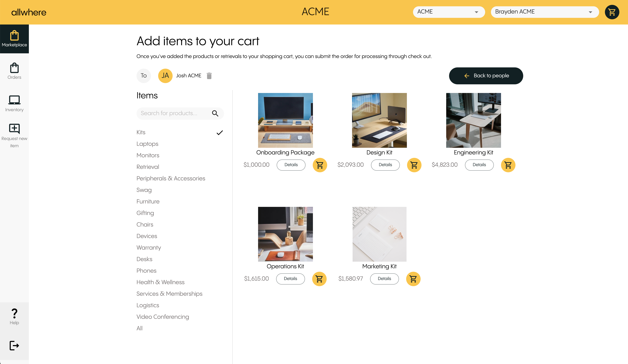The width and height of the screenshot is (628, 364).
Task: Open the ACME company dropdown
Action: [x=448, y=12]
